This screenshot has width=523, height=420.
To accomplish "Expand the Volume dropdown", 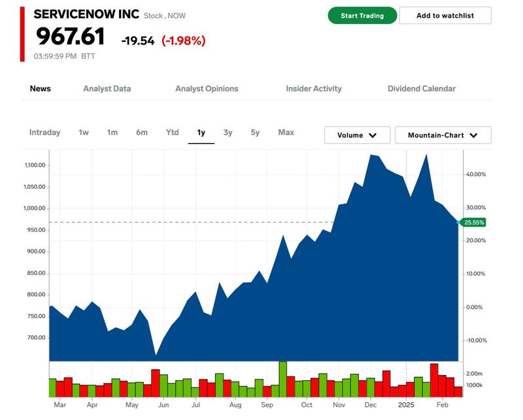I will click(x=357, y=135).
